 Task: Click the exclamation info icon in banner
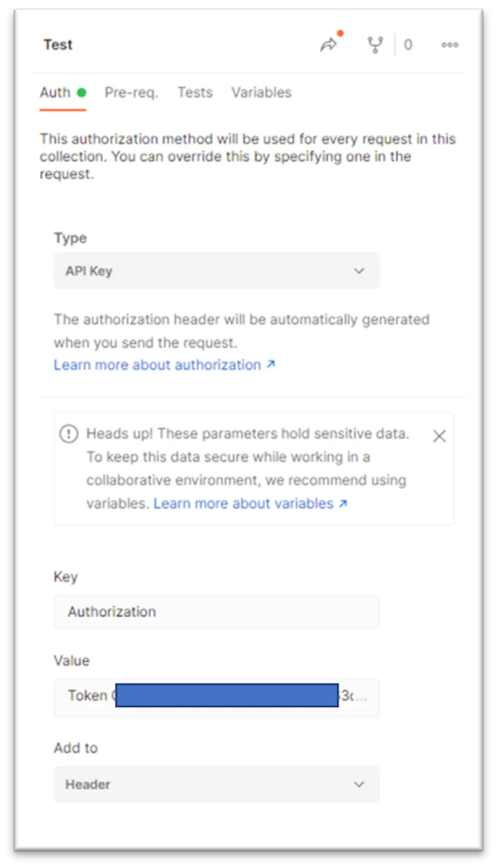tap(69, 434)
